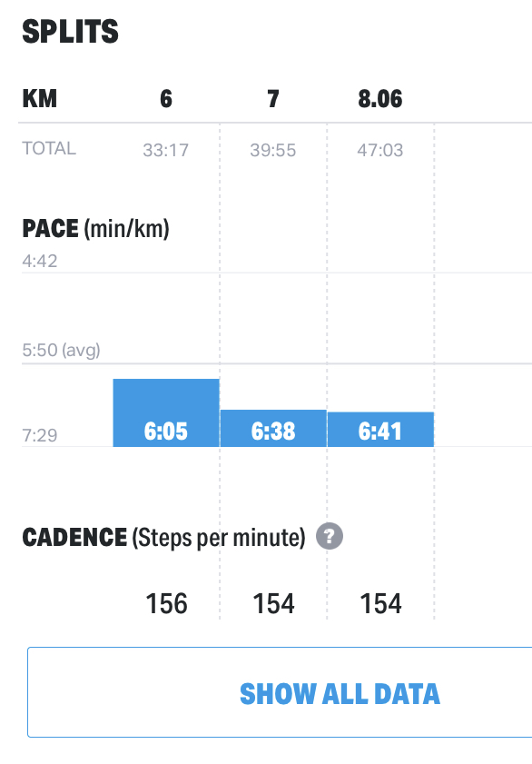Viewport: 532px width, 764px height.
Task: Click the 5:50 (avg) pace line label
Action: pyautogui.click(x=62, y=350)
